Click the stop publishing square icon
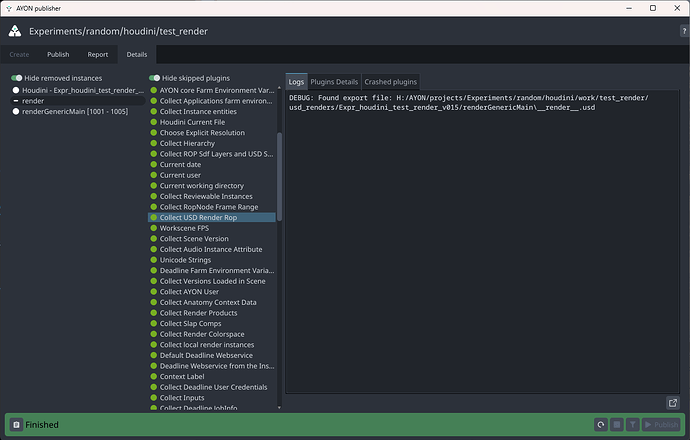This screenshot has width=690, height=440. tap(618, 425)
